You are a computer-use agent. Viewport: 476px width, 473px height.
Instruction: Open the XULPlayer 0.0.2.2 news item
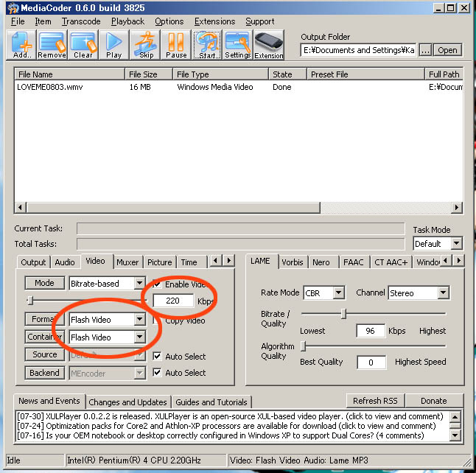(x=230, y=416)
